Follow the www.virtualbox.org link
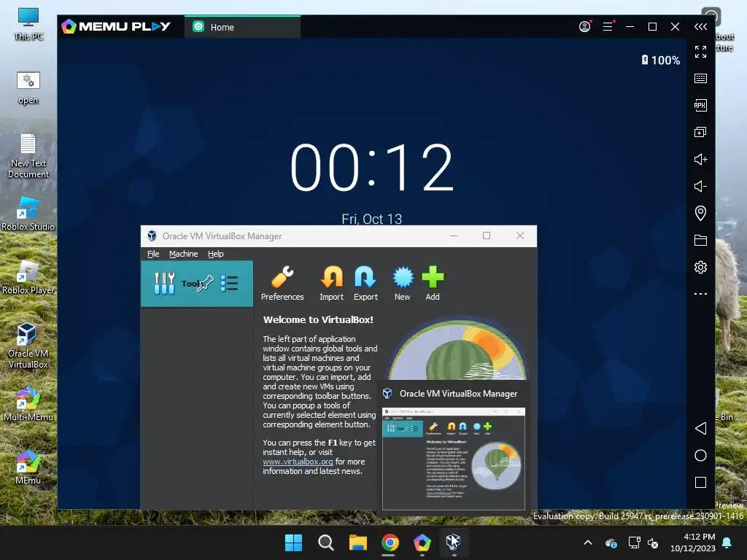The image size is (747, 560). 298,462
